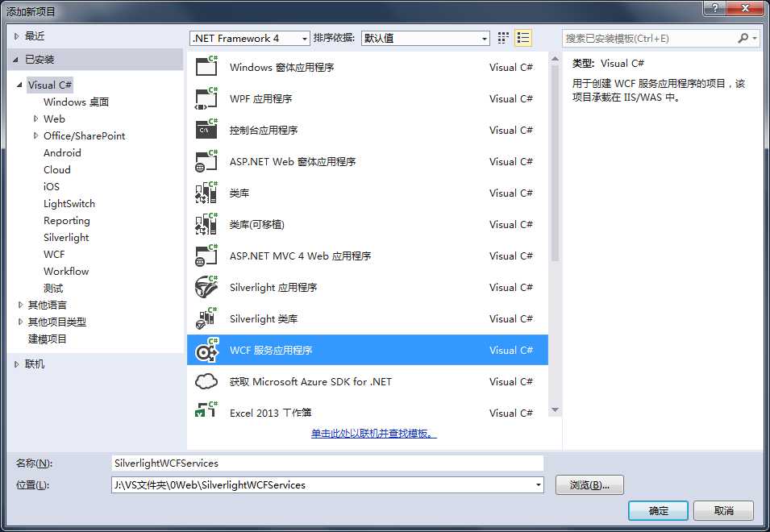This screenshot has width=770, height=532.
Task: Select 建模项目 in the tree
Action: pyautogui.click(x=47, y=339)
